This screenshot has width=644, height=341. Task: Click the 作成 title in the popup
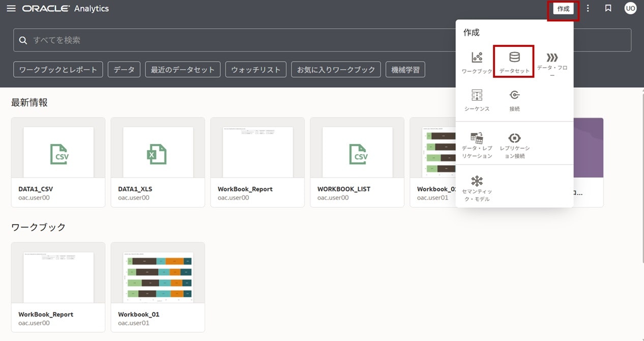pyautogui.click(x=472, y=33)
